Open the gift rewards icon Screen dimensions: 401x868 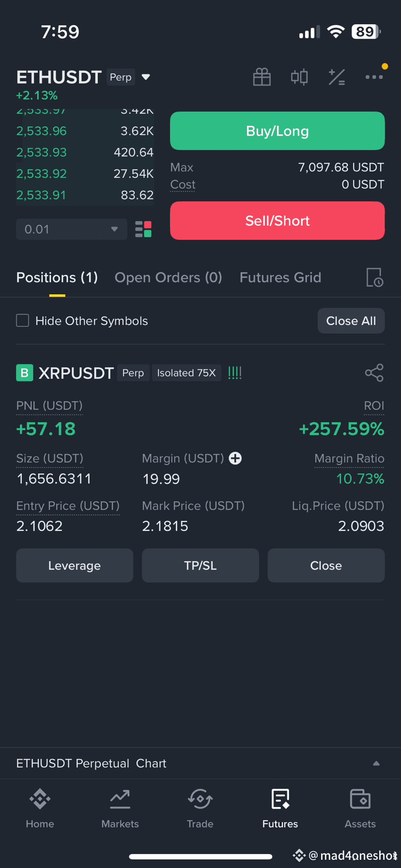(x=262, y=77)
